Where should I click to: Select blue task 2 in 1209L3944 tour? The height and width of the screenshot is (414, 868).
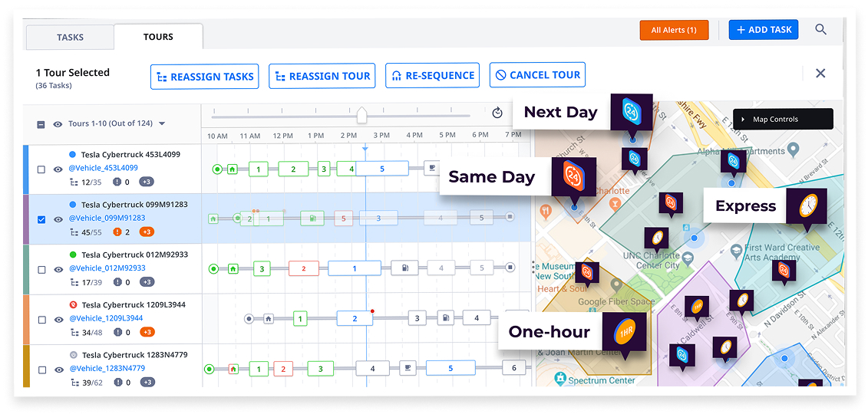point(355,318)
